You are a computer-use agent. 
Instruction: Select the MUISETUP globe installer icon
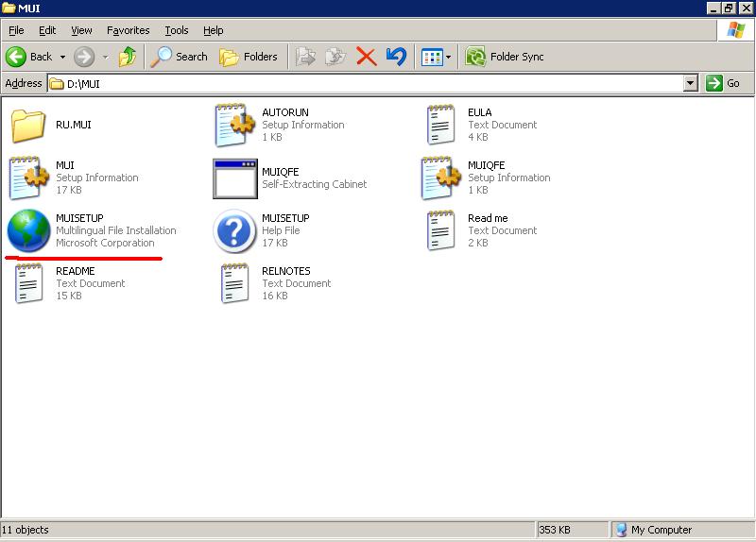(x=28, y=230)
